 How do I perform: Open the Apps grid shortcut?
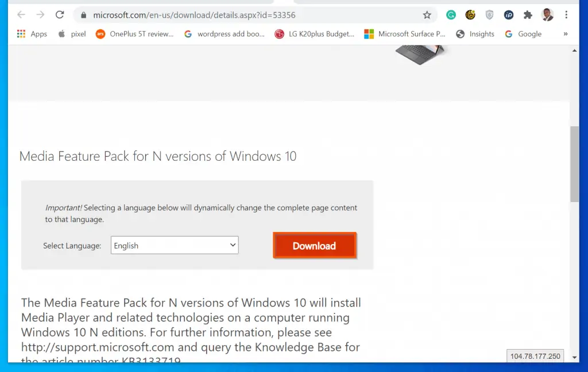tap(32, 34)
